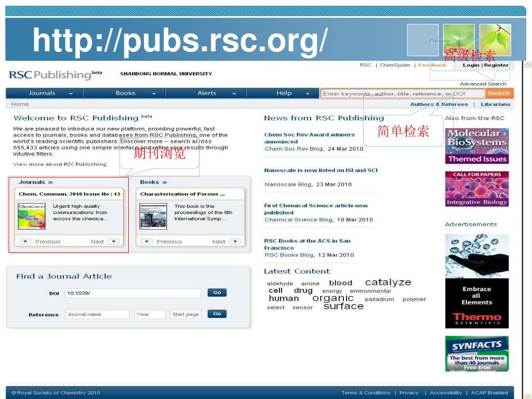Open Chem. Commun. 2010 Issue 13 title
The image size is (532, 399).
[69, 194]
